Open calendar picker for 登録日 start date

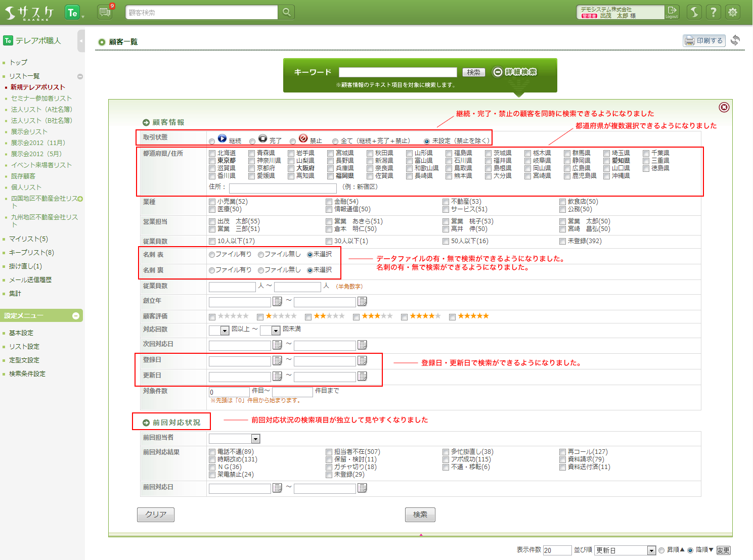point(277,361)
